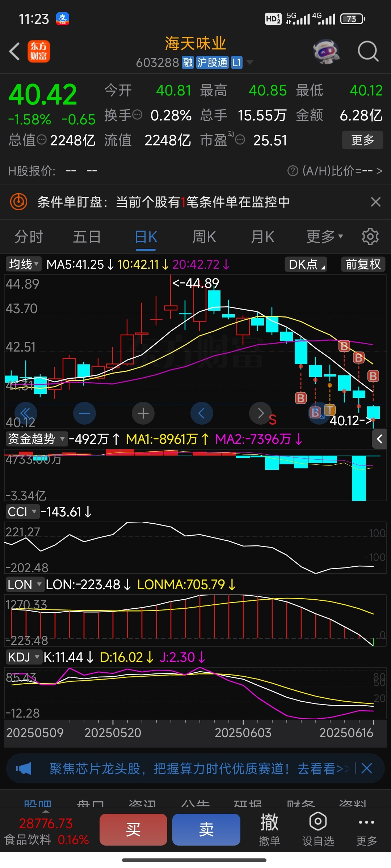The height and width of the screenshot is (868, 391).
Task: Open the 资金趋势 indicator dropdown
Action: click(x=36, y=439)
